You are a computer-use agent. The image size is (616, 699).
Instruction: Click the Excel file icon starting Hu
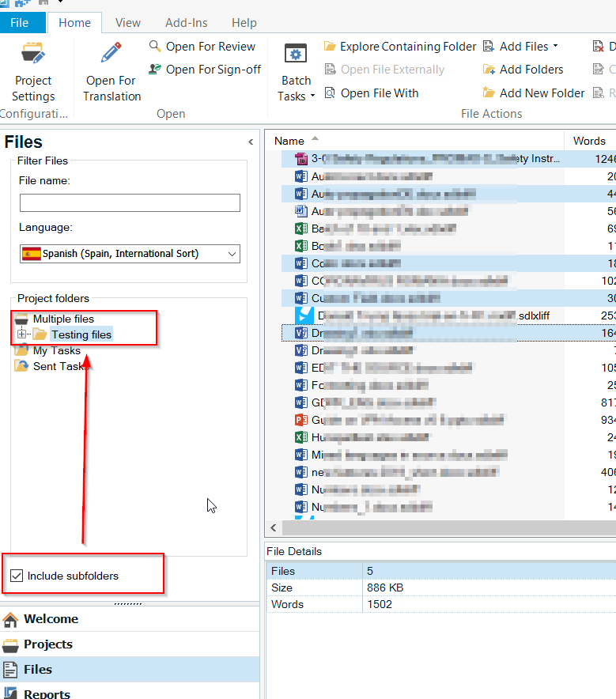[x=301, y=437]
